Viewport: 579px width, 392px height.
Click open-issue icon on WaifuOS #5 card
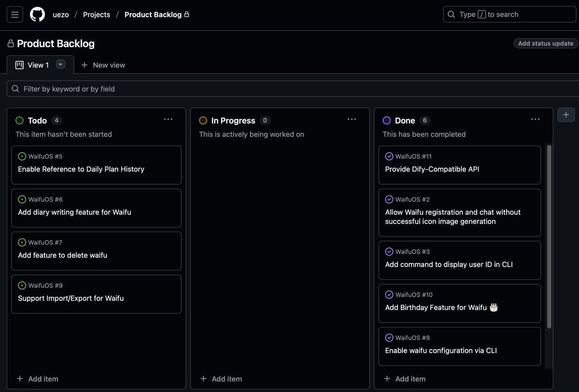coord(22,156)
